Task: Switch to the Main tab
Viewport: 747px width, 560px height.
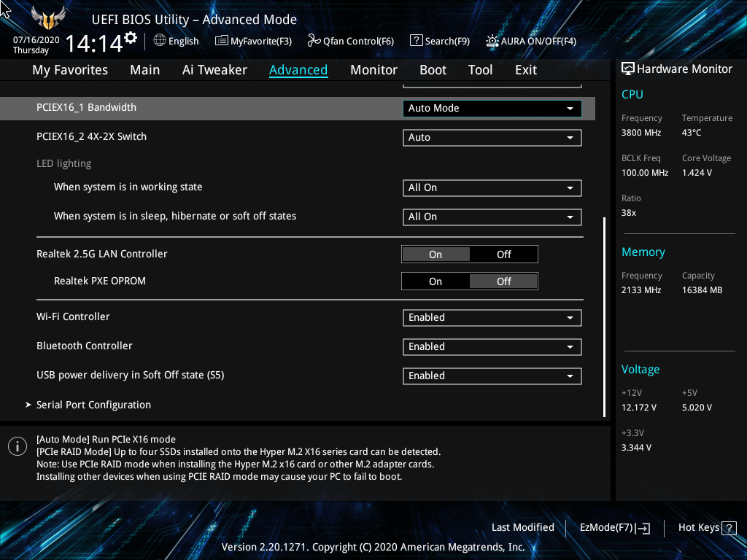Action: (145, 69)
